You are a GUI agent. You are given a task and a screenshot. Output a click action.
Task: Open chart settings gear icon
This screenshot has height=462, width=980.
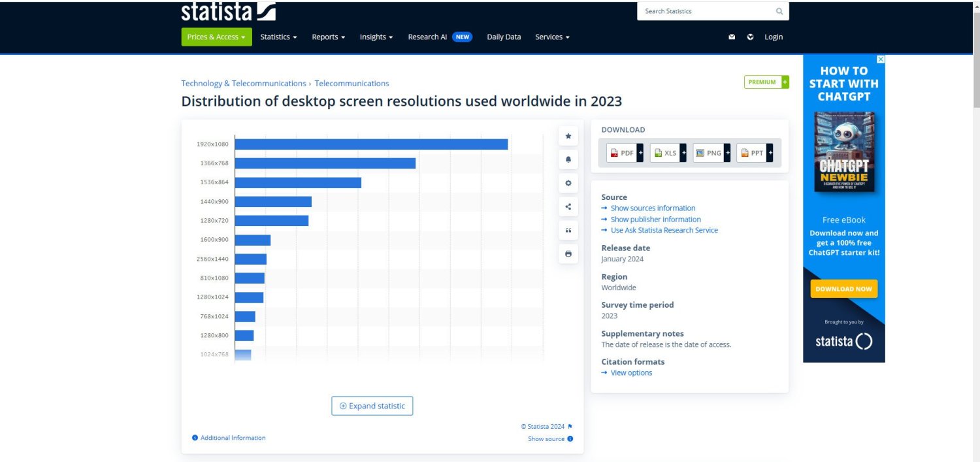(568, 183)
